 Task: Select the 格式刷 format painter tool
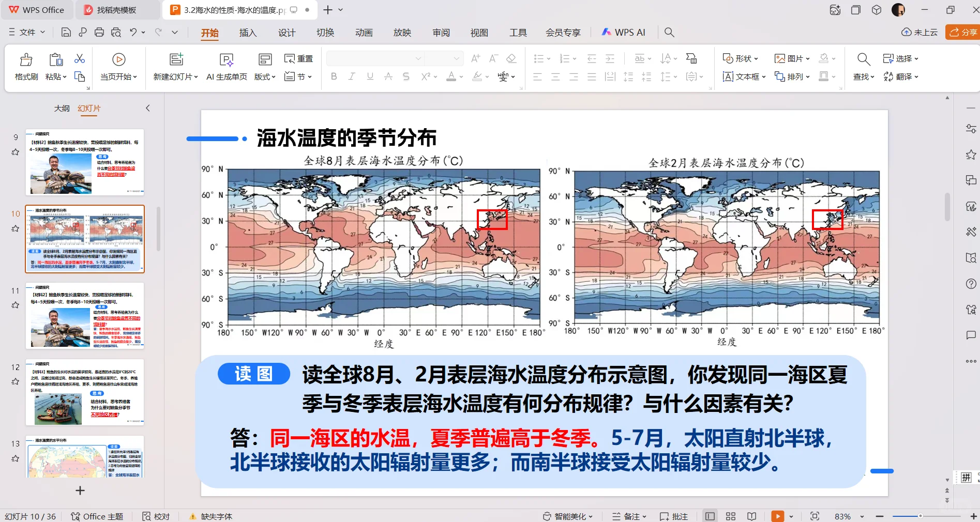25,66
